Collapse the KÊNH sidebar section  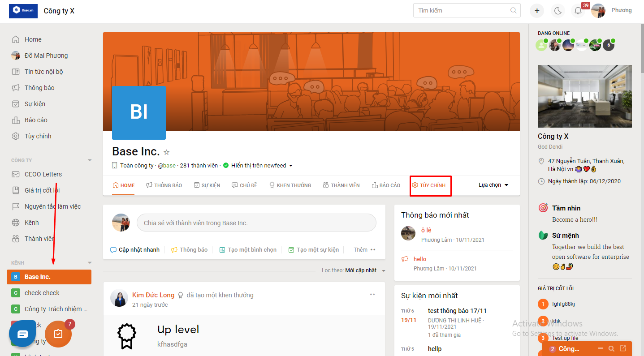[x=90, y=263]
